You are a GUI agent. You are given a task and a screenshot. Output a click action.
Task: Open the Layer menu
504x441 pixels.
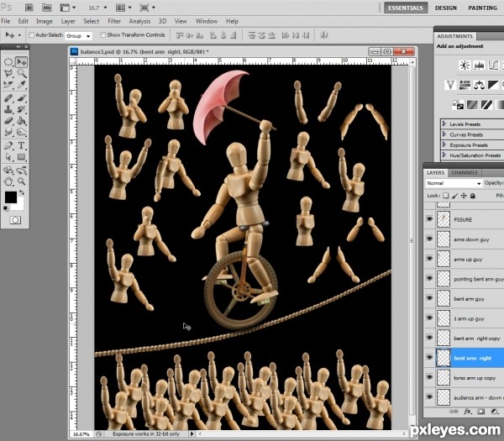coord(68,21)
